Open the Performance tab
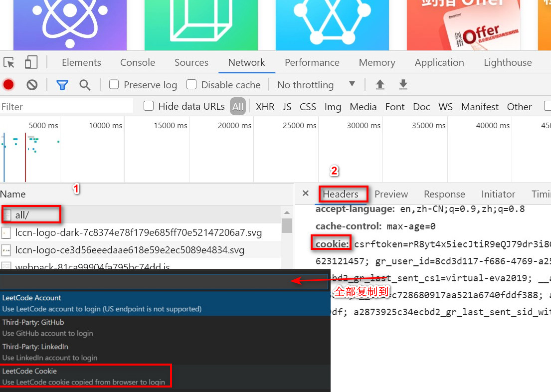Screen dimensions: 551x392 [312, 62]
